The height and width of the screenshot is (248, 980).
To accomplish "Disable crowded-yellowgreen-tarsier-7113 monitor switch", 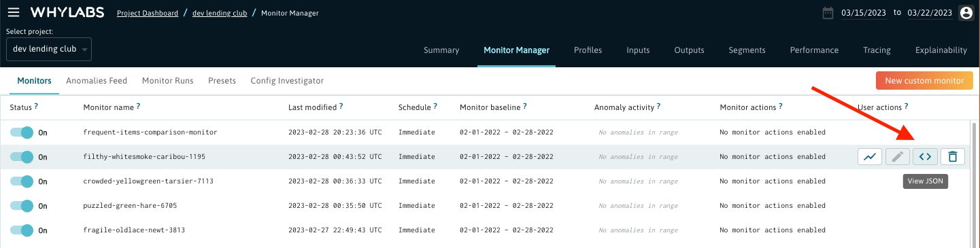I will coord(21,181).
